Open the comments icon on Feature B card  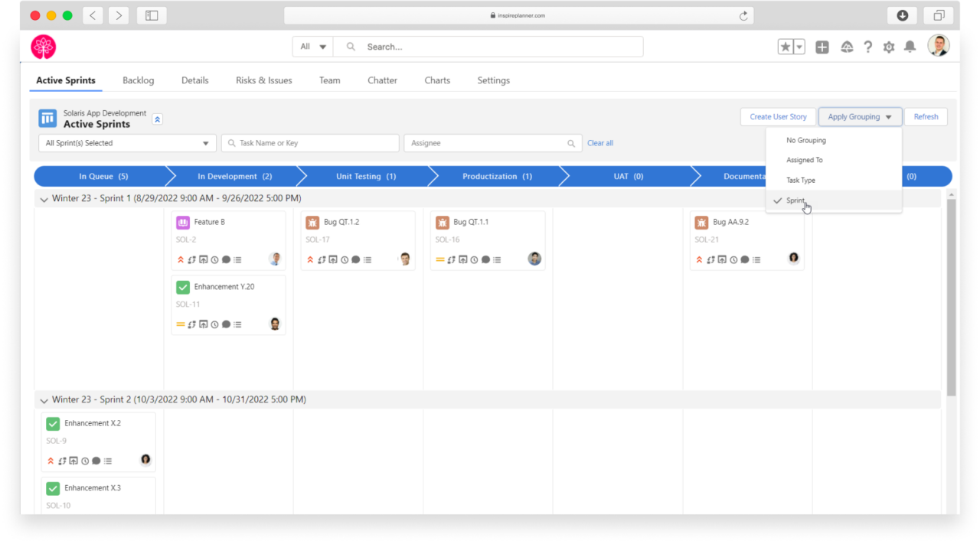point(225,259)
